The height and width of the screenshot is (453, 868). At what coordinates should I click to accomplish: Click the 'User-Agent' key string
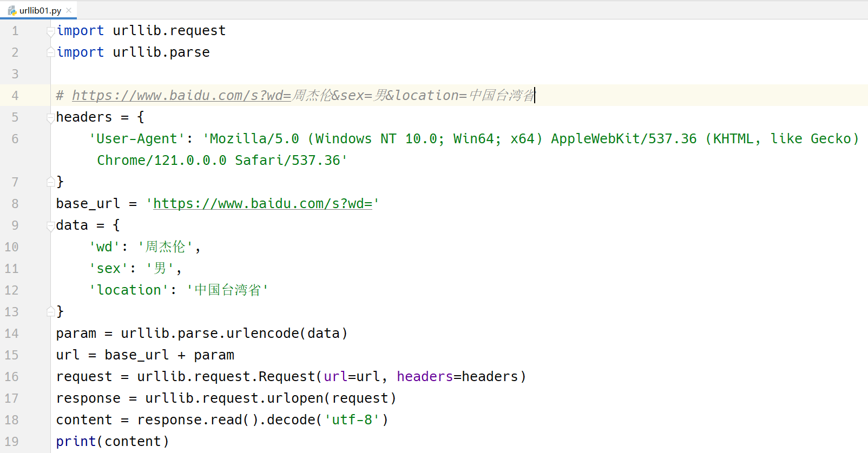pyautogui.click(x=137, y=139)
